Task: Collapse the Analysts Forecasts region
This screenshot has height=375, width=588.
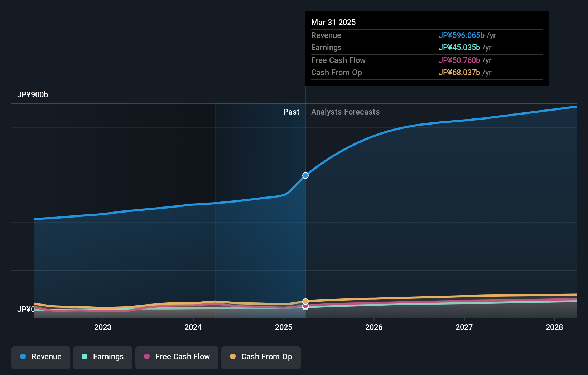Action: pos(345,112)
